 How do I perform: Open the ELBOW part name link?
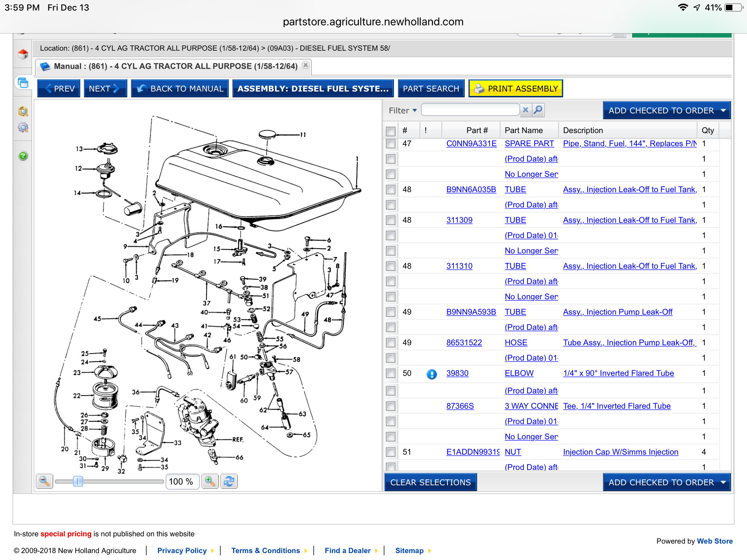tap(519, 373)
